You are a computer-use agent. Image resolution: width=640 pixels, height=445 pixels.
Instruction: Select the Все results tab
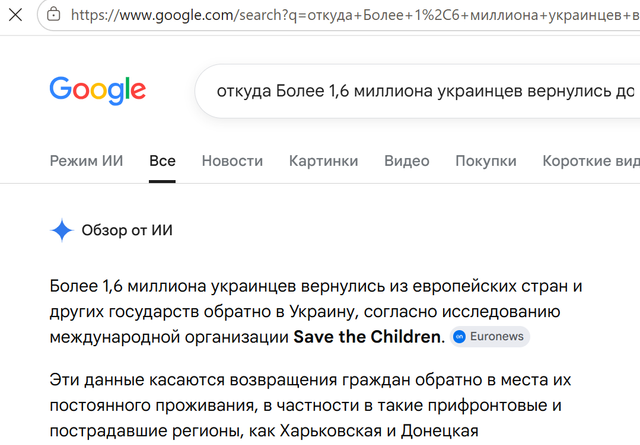tap(162, 161)
